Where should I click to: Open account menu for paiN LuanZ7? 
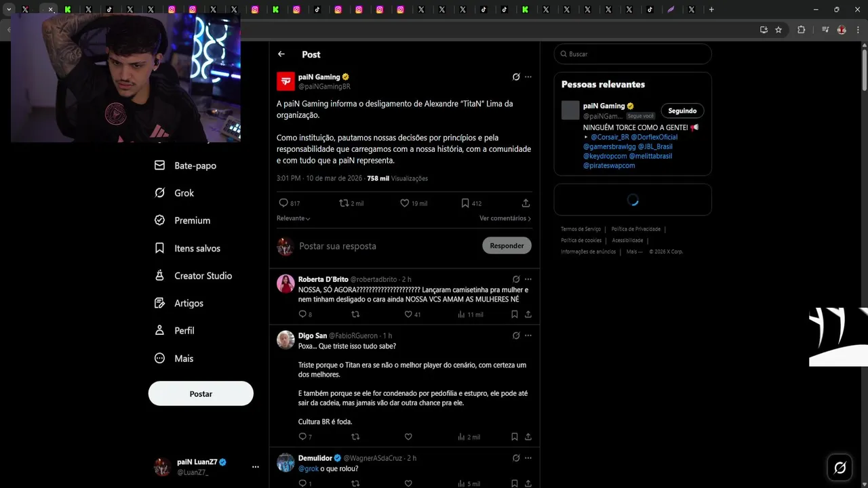[x=256, y=466]
